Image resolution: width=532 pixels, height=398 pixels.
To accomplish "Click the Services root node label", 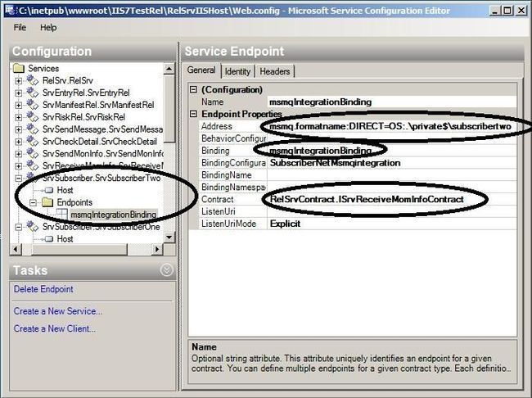I will point(43,68).
